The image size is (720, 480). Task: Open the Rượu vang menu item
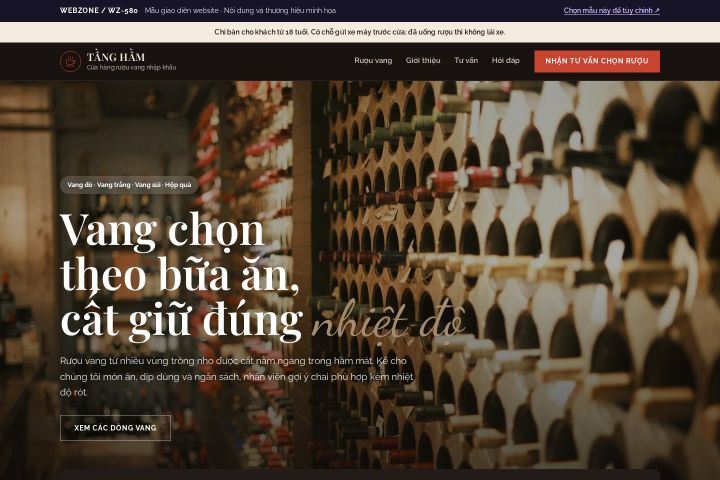tap(373, 61)
